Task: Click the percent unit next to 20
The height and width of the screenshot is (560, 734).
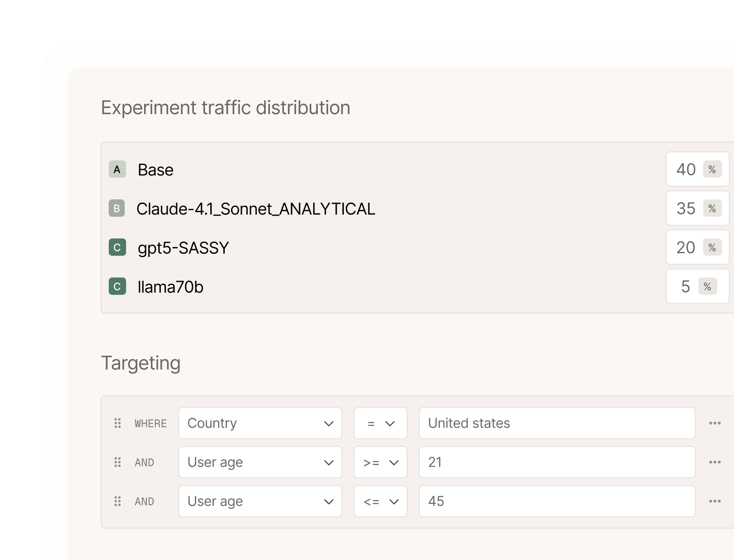Action: coord(712,247)
